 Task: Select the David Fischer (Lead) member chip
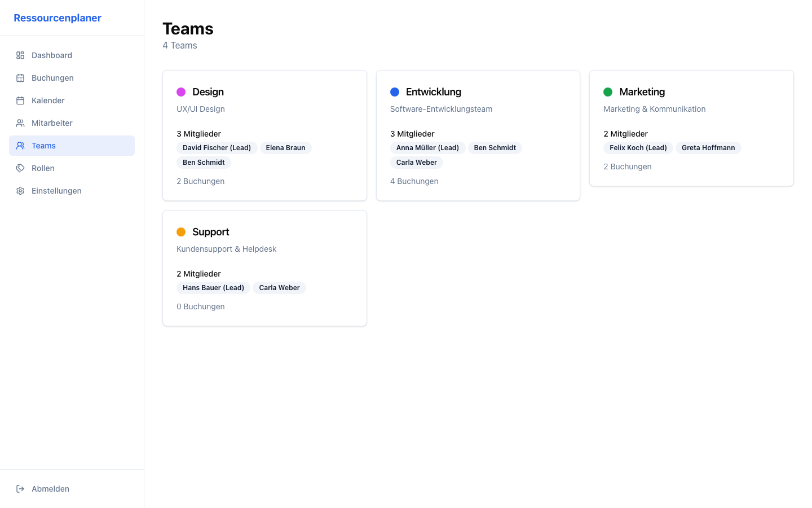coord(217,147)
